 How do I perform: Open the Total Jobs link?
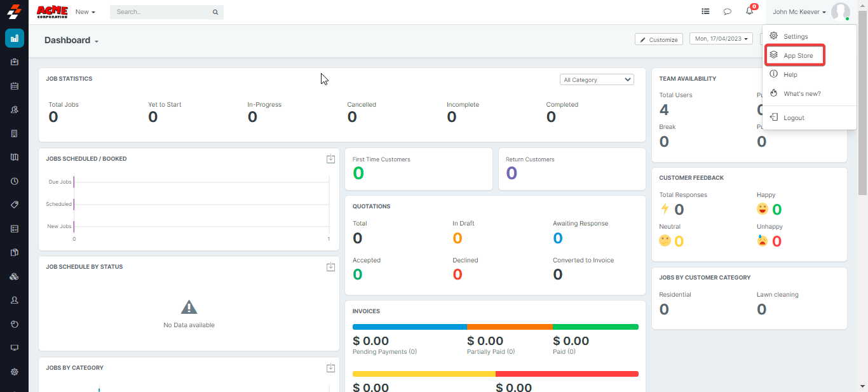pos(64,104)
